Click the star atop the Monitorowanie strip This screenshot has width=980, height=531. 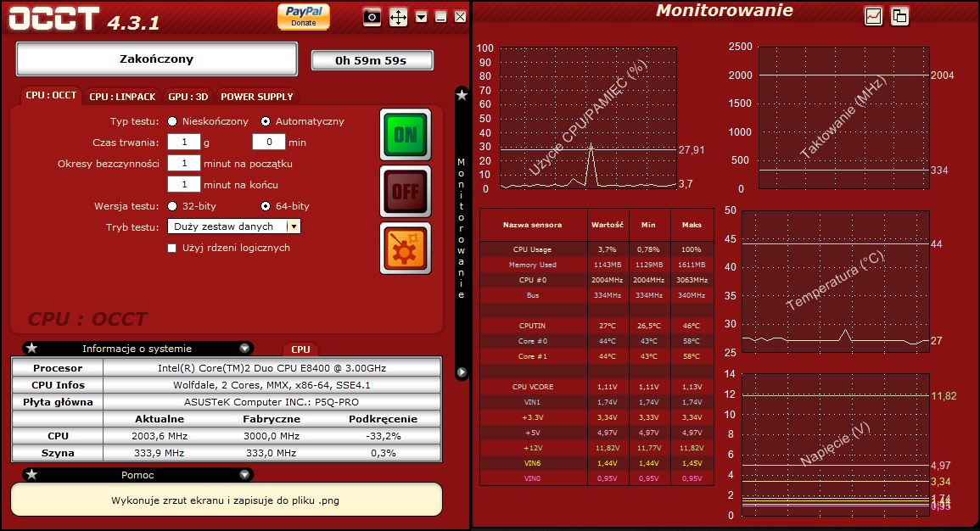tap(462, 95)
